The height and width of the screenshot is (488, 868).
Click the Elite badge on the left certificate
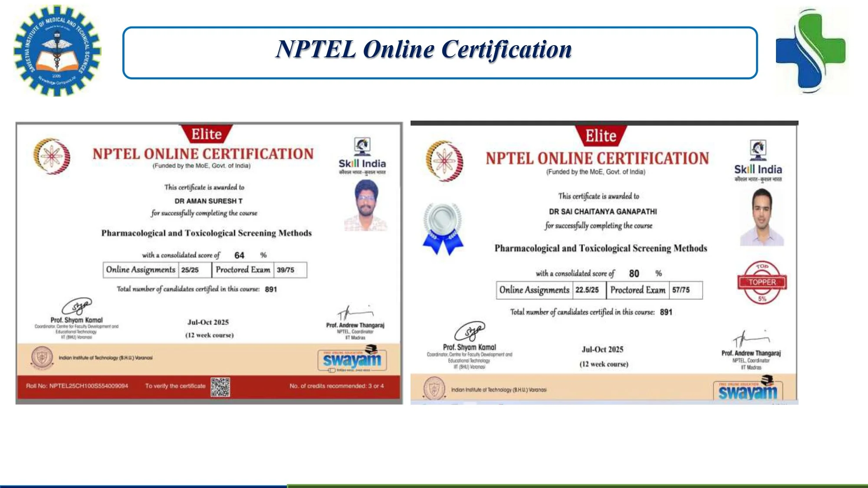[206, 134]
